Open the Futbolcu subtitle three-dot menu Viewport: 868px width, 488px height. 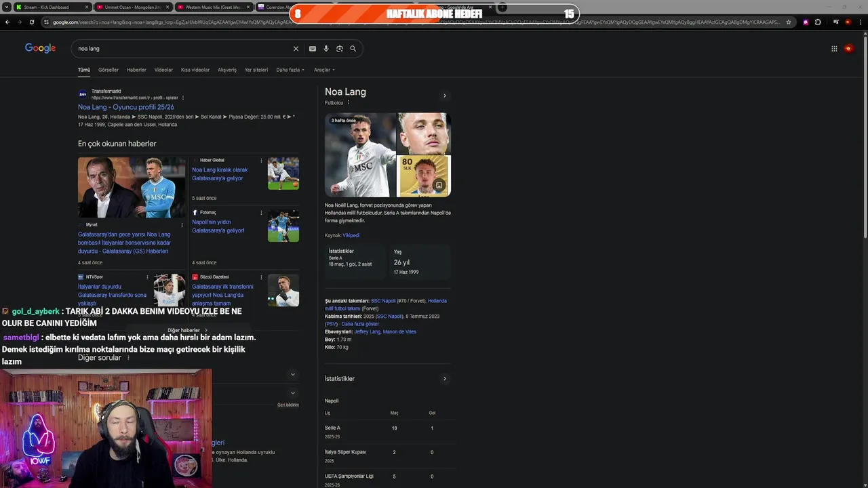pyautogui.click(x=349, y=103)
